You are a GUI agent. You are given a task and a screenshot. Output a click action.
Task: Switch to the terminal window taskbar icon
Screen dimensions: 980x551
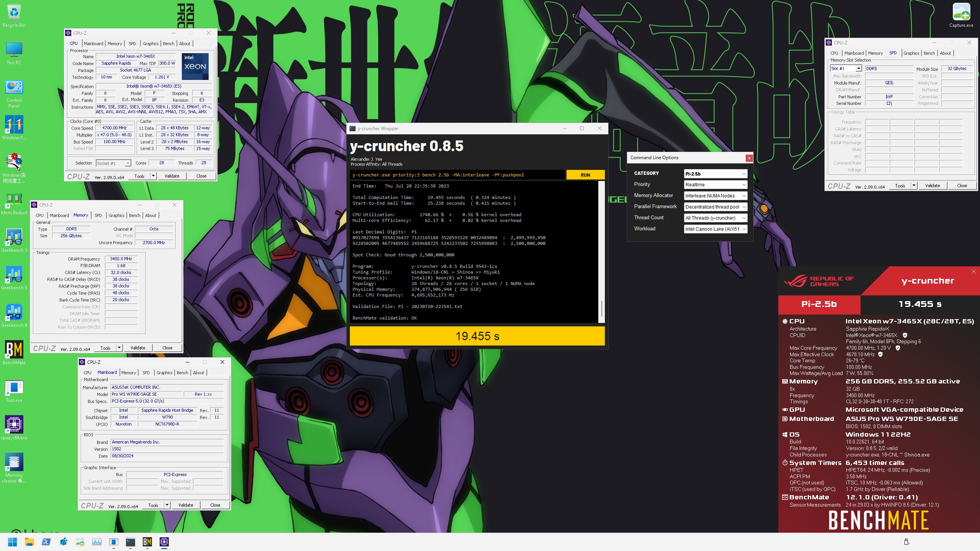point(131,542)
